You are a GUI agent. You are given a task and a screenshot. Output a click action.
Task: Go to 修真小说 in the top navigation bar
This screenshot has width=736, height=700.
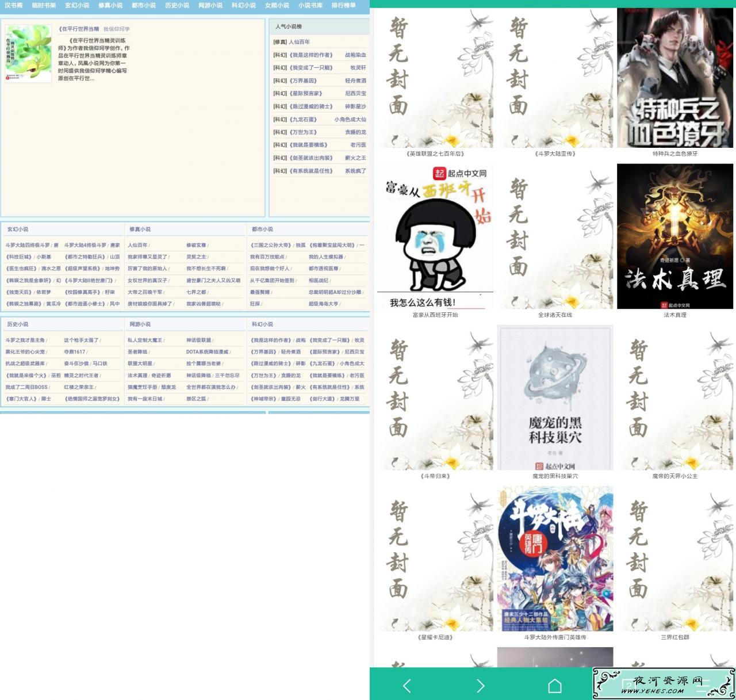pos(110,5)
